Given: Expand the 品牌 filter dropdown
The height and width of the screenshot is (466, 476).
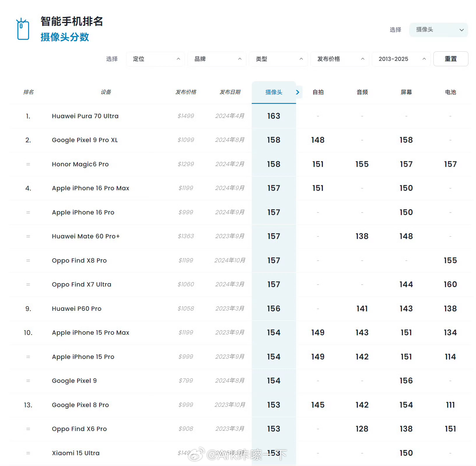Looking at the screenshot, I should click(217, 59).
